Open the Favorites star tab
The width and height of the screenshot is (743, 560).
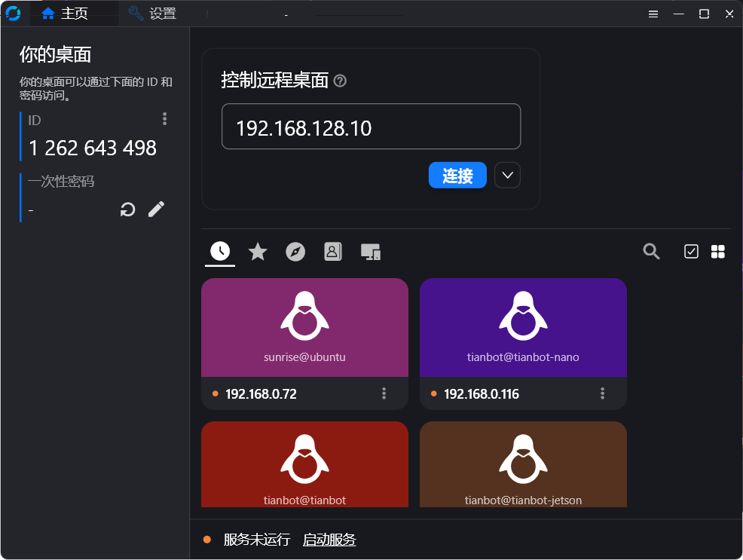258,252
